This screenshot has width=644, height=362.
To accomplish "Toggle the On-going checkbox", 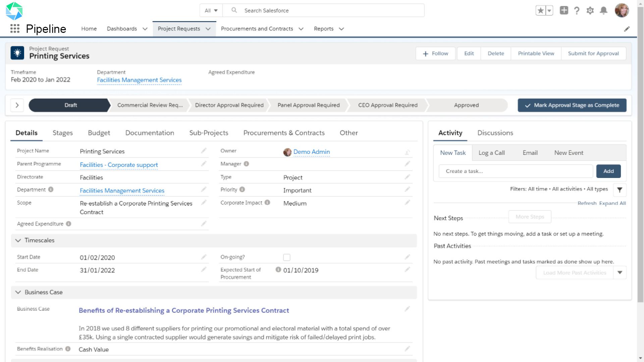I will [286, 257].
